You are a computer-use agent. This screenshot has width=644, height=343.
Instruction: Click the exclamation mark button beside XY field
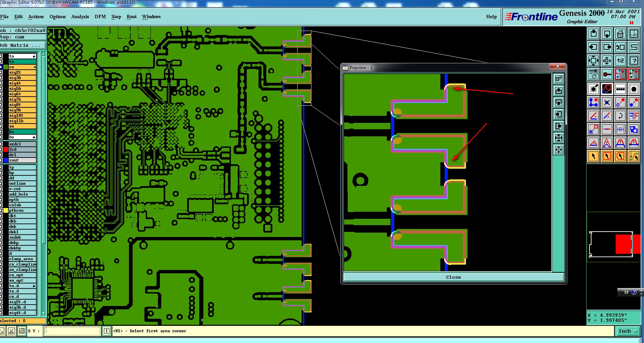106,331
